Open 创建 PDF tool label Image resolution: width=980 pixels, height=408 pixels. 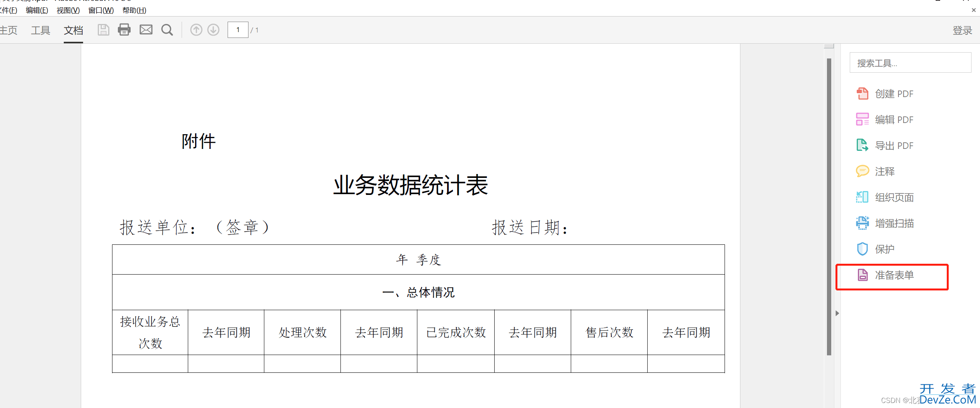pos(894,94)
